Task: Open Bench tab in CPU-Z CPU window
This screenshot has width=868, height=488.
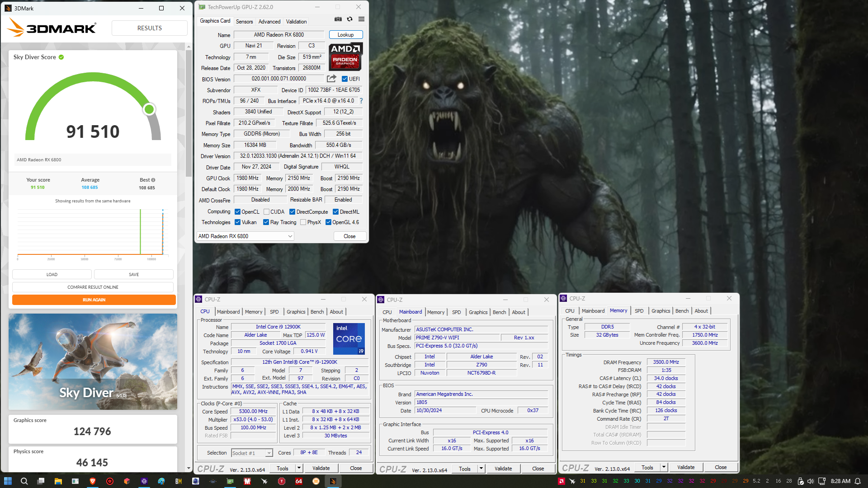Action: (x=317, y=312)
